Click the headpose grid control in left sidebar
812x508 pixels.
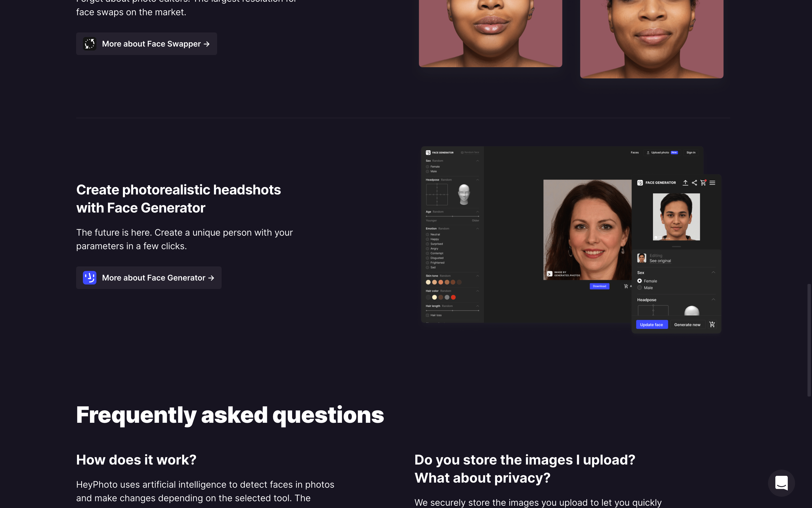(x=437, y=194)
